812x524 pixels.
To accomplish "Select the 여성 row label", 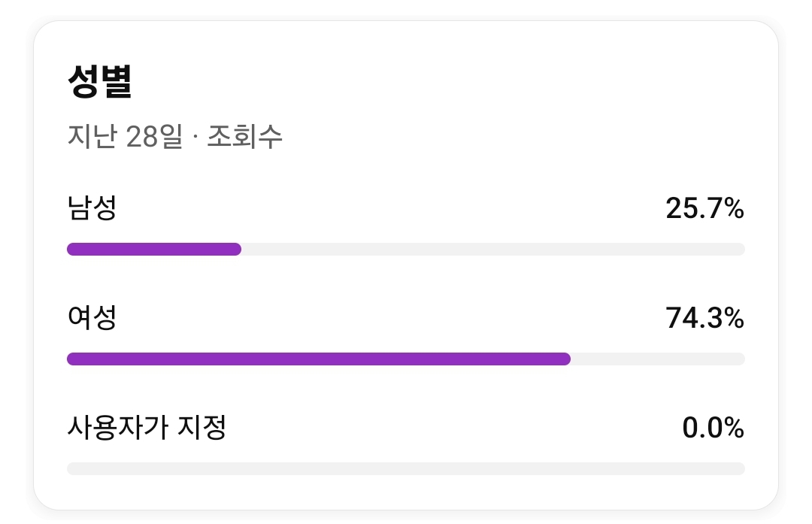I will [x=92, y=318].
